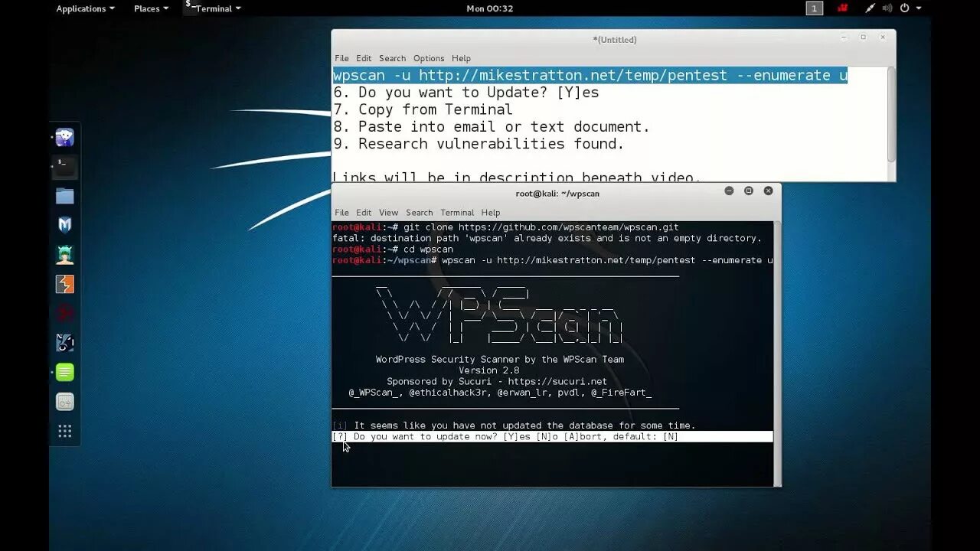This screenshot has width=980, height=551.
Task: Open the Places menu in top bar
Action: click(x=151, y=8)
